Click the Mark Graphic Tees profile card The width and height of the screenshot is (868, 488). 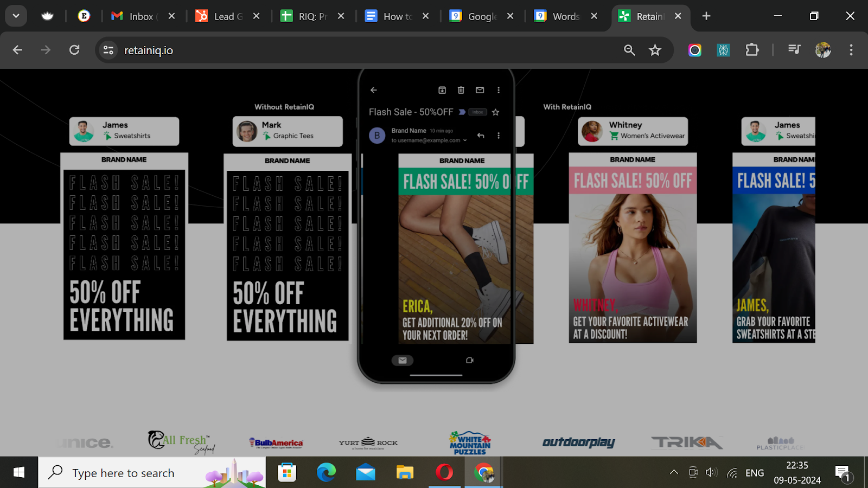[x=288, y=131]
